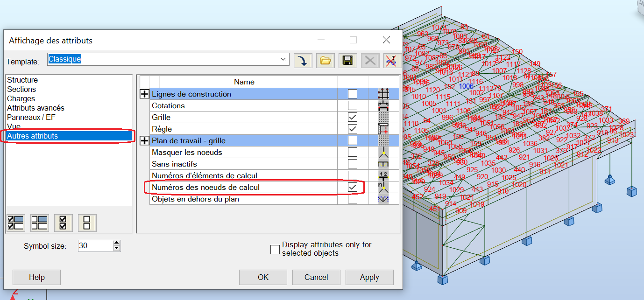Check the Sans inactifs checkbox
This screenshot has height=300, width=644.
(x=353, y=164)
